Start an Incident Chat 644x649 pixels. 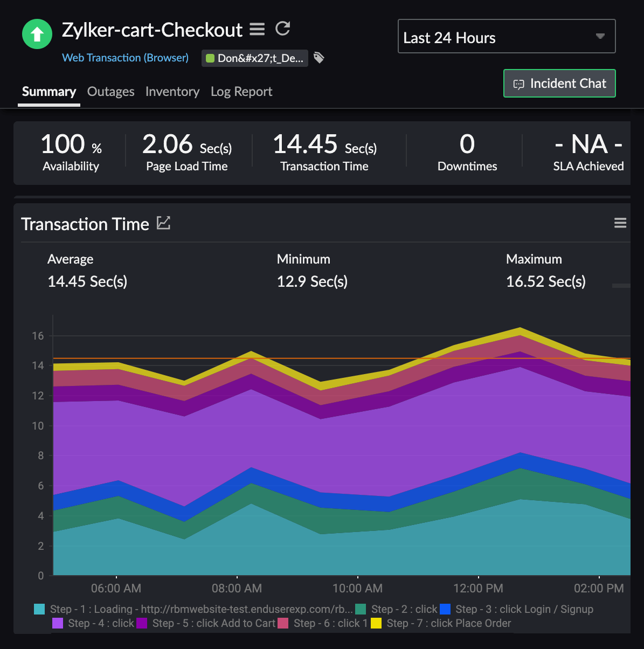coord(559,84)
